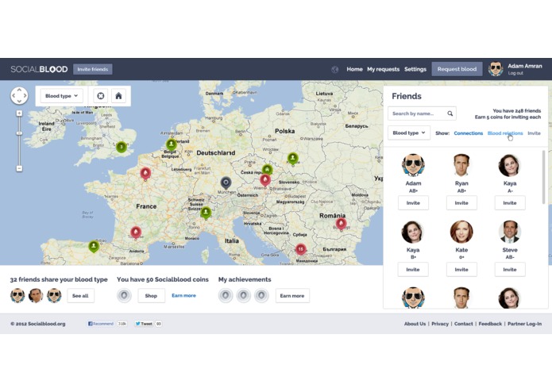The width and height of the screenshot is (552, 392).
Task: Click the crosshair locate icon in map toolbar
Action: click(x=101, y=96)
